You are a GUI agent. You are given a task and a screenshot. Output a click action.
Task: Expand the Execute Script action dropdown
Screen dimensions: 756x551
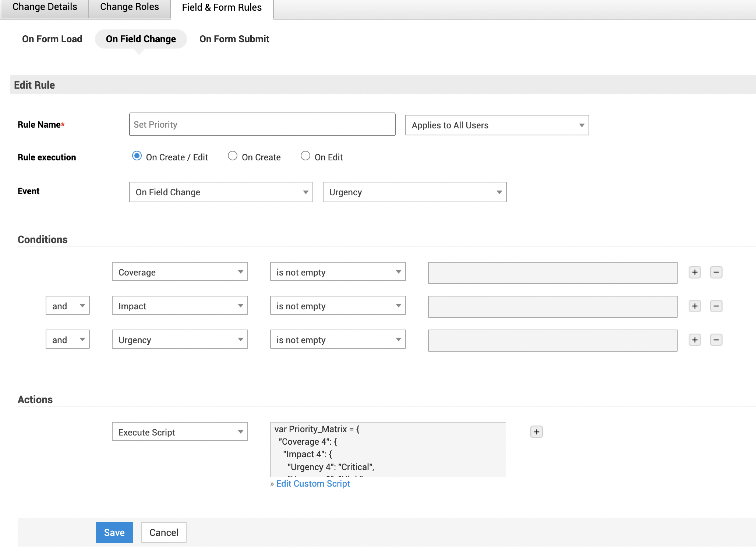[x=180, y=432]
